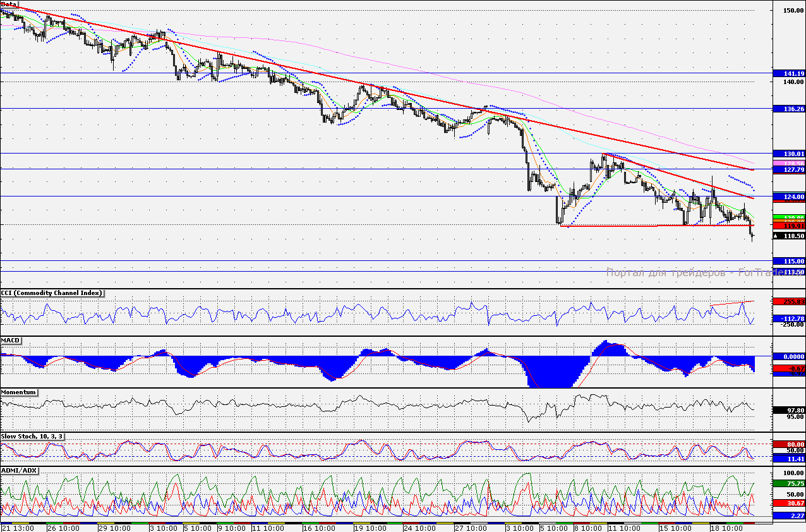Click the MACD indicator panel label

(x=11, y=341)
